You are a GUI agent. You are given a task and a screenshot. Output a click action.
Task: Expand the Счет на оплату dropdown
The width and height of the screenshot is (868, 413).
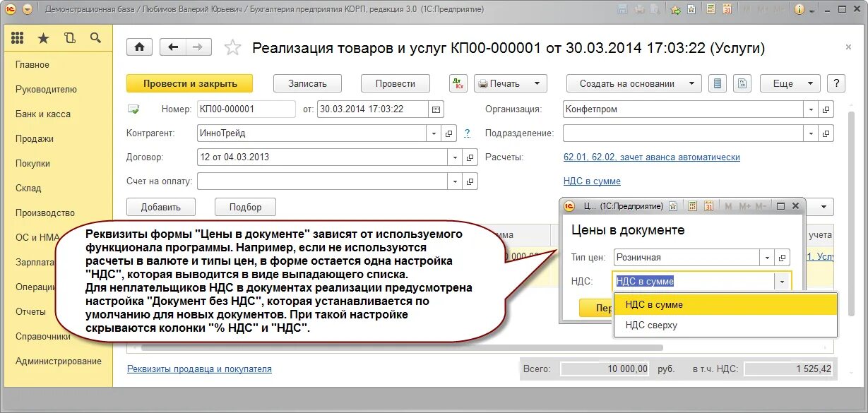(x=456, y=181)
